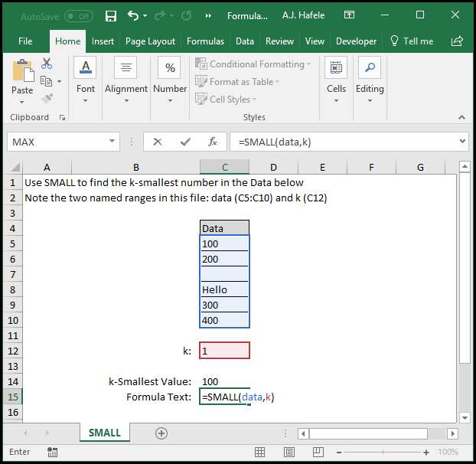Screen dimensions: 476x464
Task: Open the Undo history dropdown arrow
Action: tap(145, 15)
